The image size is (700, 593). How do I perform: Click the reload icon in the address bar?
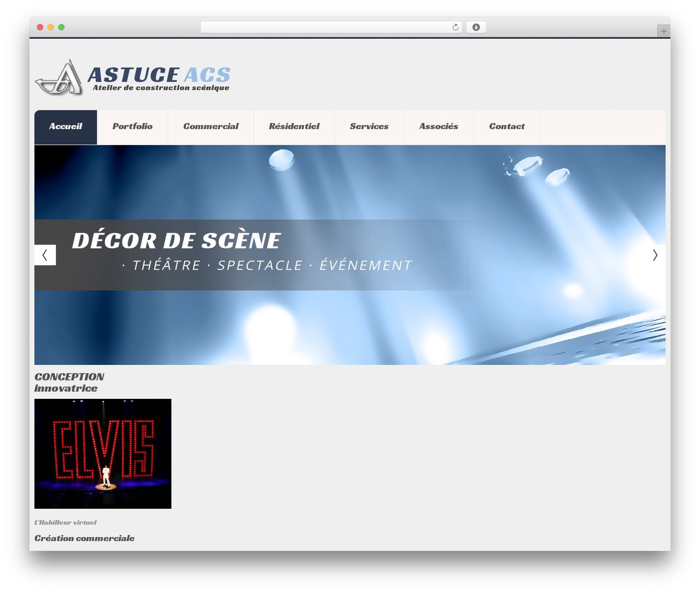455,27
